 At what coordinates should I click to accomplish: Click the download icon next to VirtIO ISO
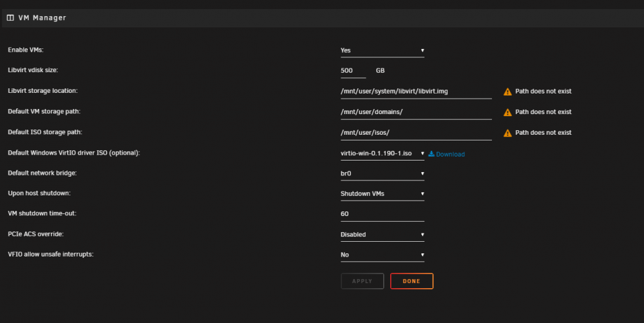click(431, 153)
